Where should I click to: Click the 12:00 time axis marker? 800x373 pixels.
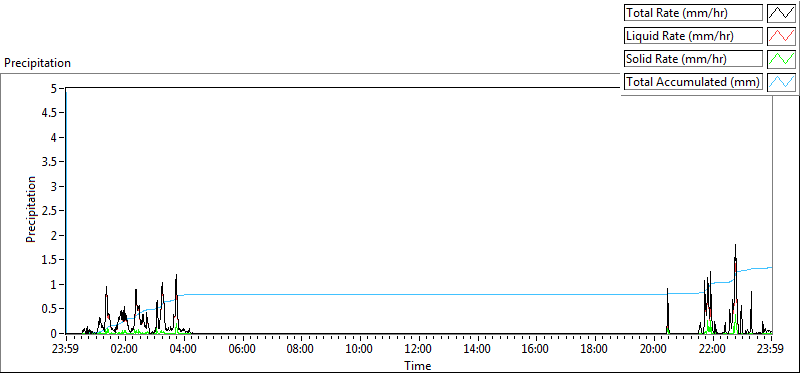[418, 350]
